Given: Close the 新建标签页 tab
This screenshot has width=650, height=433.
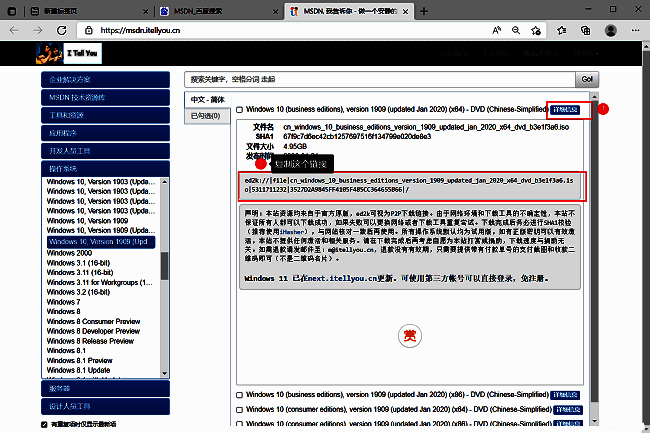Looking at the screenshot, I should click(x=146, y=12).
